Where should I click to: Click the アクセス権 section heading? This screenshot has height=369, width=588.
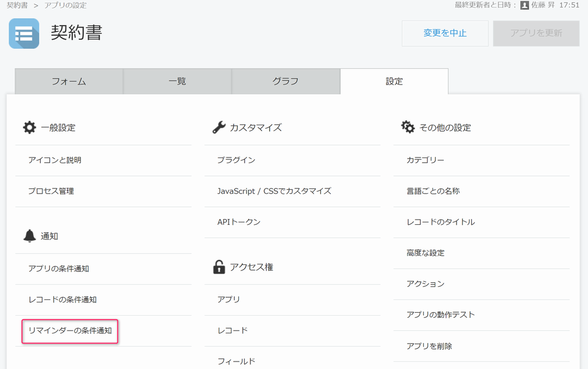[x=252, y=267]
